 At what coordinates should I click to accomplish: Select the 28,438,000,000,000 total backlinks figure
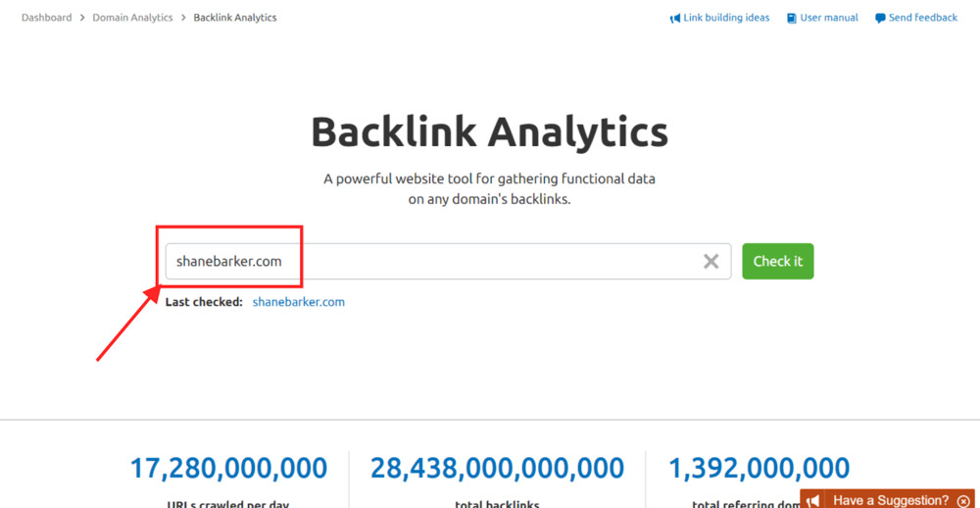coord(498,469)
